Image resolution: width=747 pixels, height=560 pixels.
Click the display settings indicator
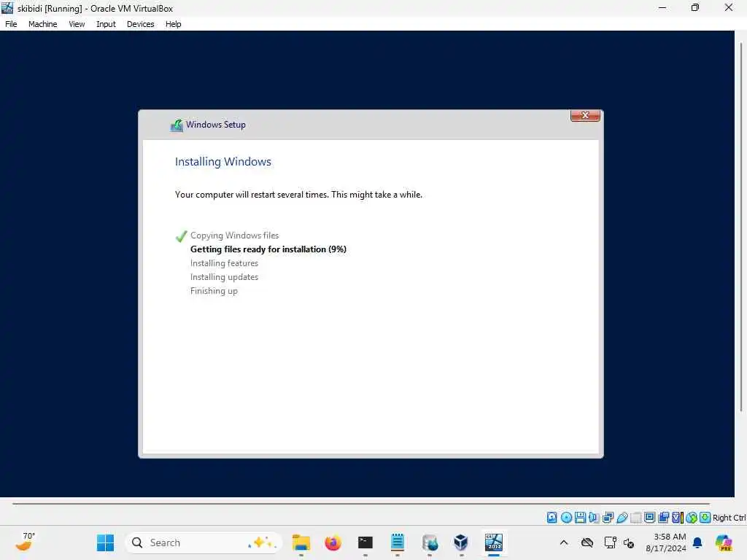point(649,517)
